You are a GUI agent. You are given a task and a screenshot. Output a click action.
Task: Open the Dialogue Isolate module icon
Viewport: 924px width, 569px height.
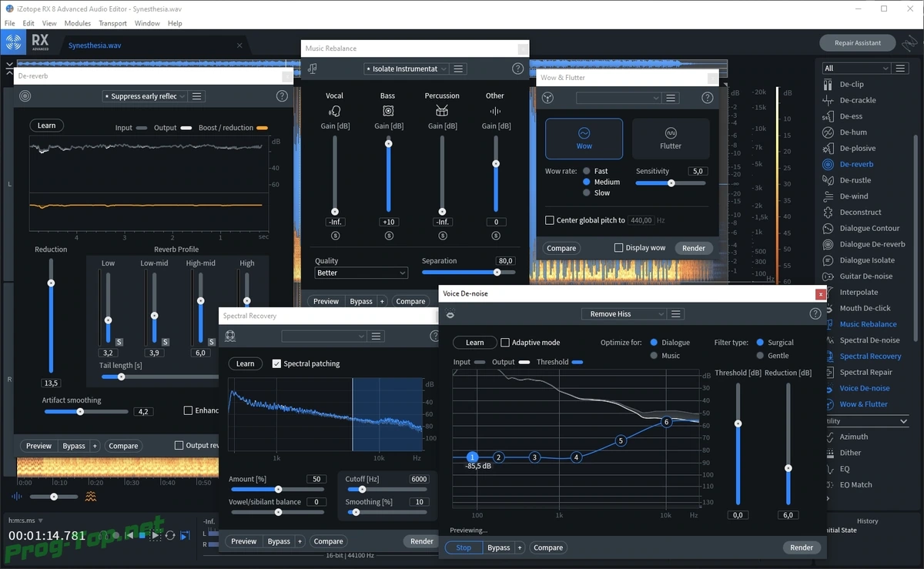(x=828, y=260)
